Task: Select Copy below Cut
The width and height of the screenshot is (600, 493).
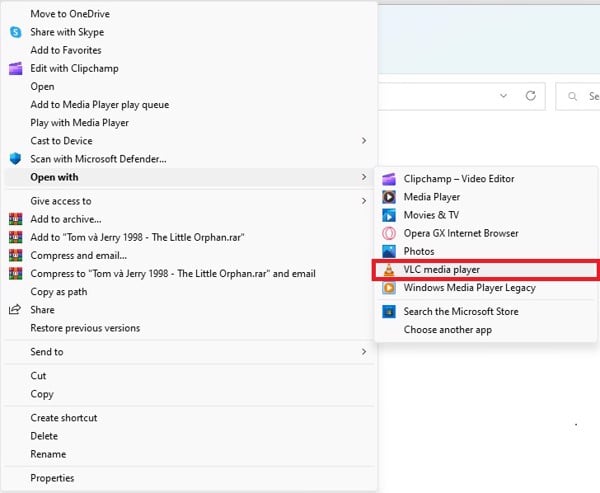Action: tap(42, 394)
